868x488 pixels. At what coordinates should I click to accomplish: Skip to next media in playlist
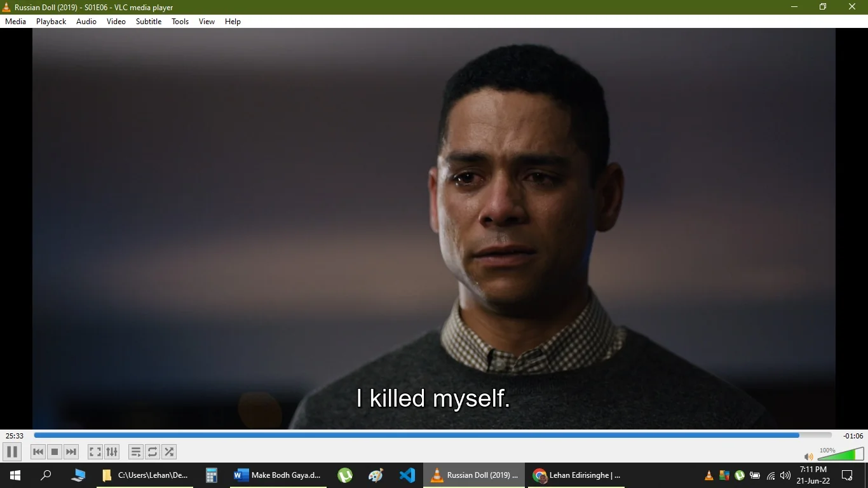pos(71,452)
